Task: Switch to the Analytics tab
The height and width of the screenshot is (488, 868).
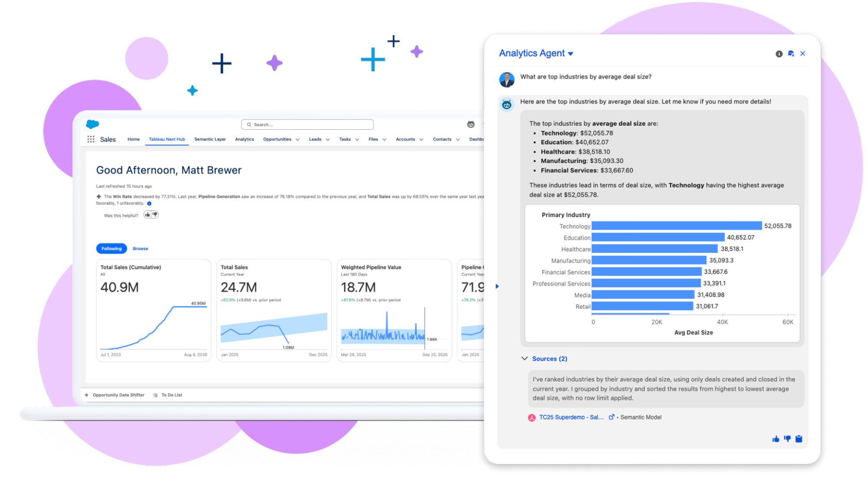Action: [244, 139]
